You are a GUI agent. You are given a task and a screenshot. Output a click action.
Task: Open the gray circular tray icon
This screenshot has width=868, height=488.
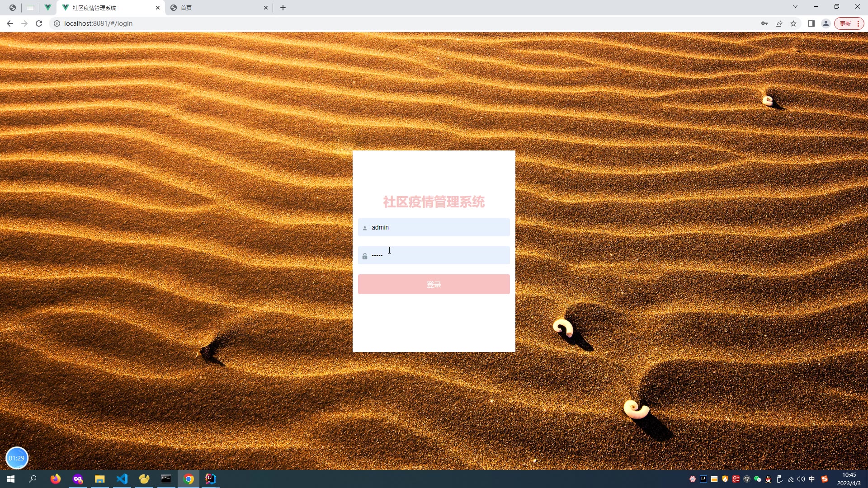point(747,479)
